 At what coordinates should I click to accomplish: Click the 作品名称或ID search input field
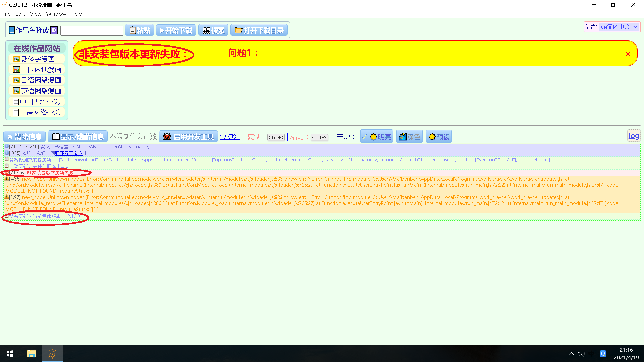coord(91,30)
